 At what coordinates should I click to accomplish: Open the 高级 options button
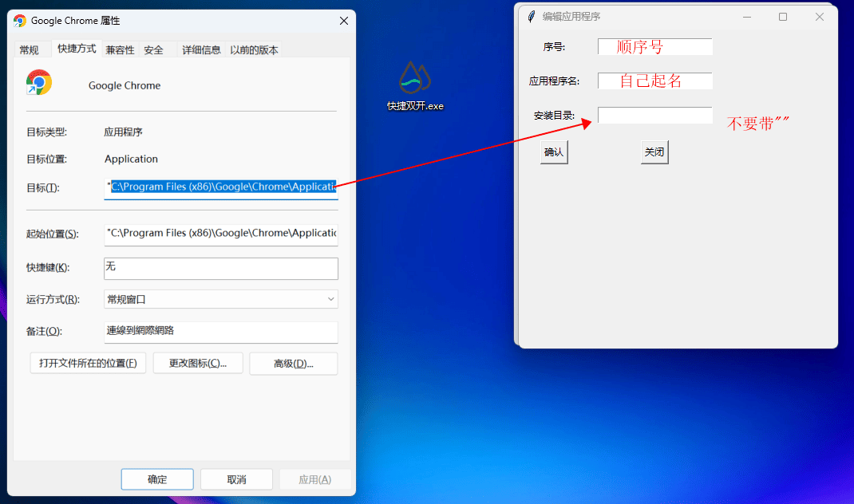pos(294,364)
